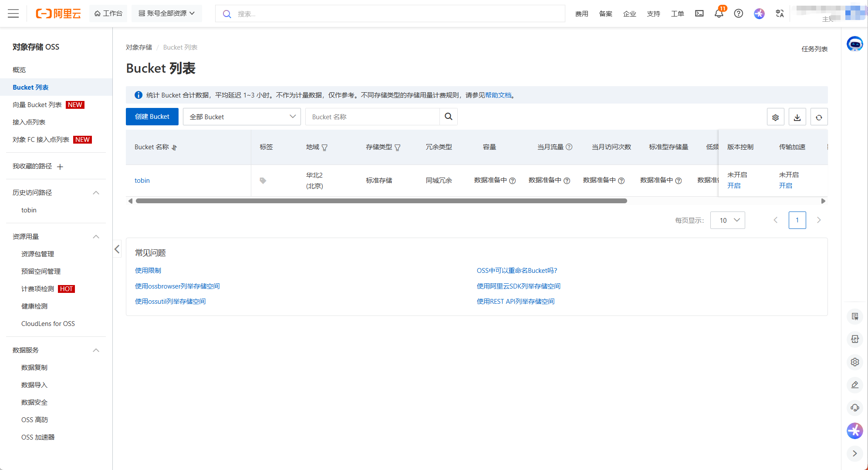Click the 创建 Bucket button
This screenshot has height=470, width=868.
[152, 117]
